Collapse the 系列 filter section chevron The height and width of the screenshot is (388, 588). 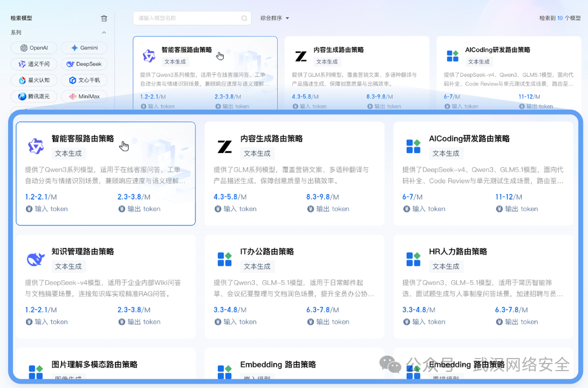(x=104, y=33)
